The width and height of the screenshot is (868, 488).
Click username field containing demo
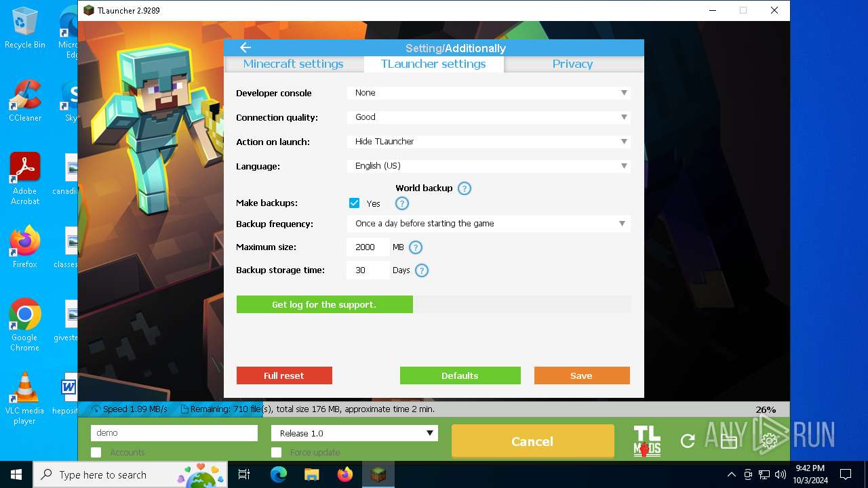[x=174, y=433]
